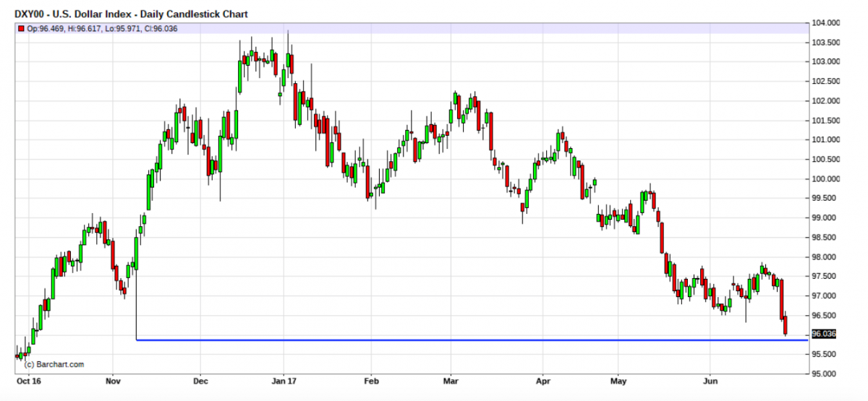Screen dimensions: 868x401
Task: Click the 98.000 price axis label
Action: [x=824, y=257]
